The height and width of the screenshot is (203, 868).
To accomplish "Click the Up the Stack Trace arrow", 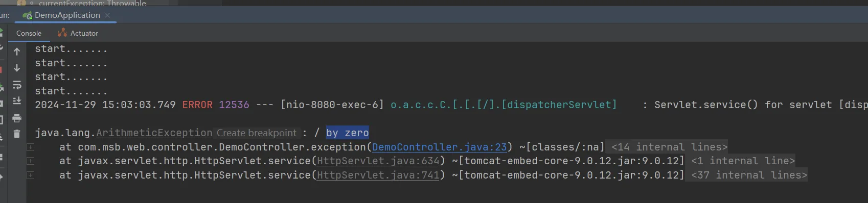I will [17, 52].
